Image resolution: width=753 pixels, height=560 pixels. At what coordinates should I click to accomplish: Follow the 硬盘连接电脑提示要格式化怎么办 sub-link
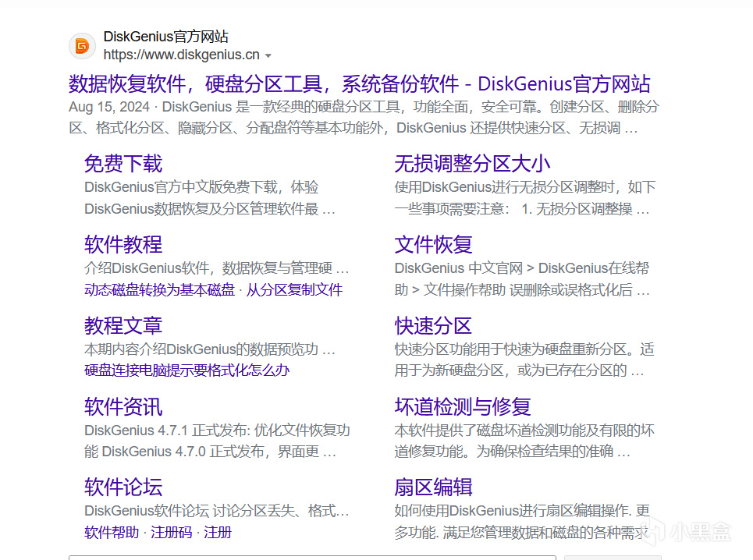pos(186,370)
